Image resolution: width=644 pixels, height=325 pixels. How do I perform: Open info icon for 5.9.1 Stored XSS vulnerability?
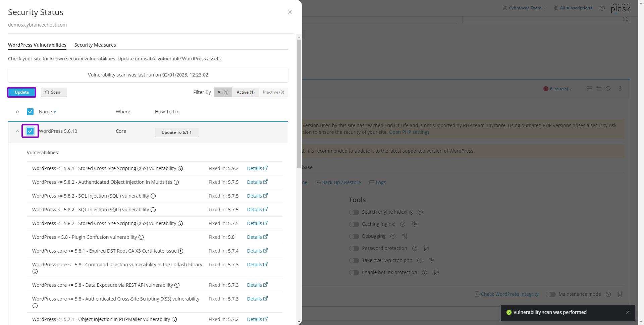pos(180,169)
